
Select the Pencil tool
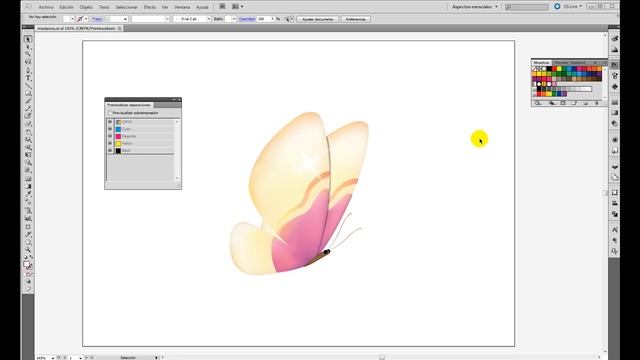28,109
